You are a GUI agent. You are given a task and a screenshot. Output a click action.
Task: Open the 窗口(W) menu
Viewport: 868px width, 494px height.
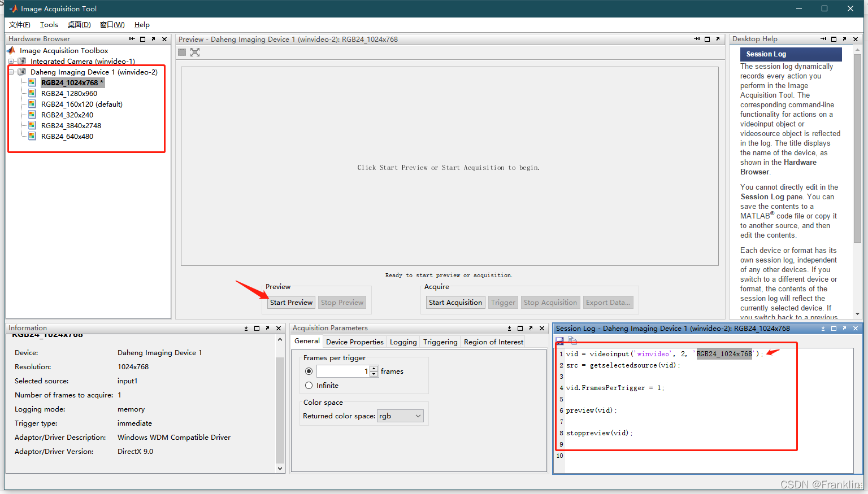click(x=112, y=25)
